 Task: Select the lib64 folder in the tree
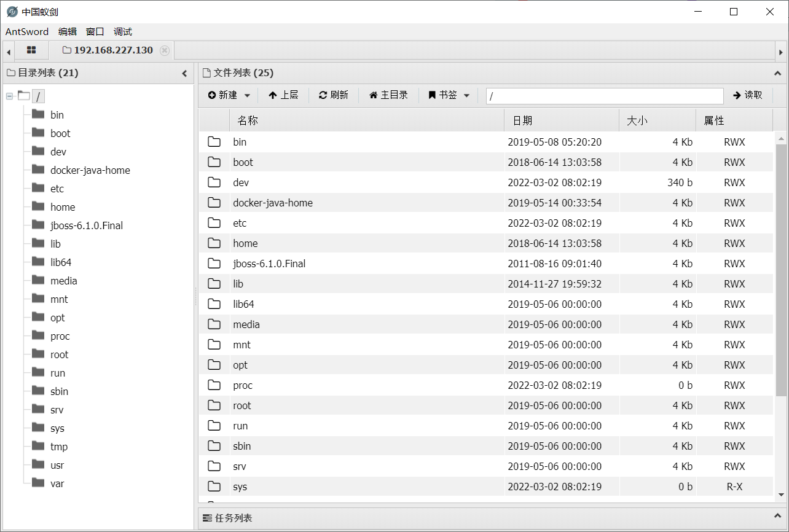61,262
